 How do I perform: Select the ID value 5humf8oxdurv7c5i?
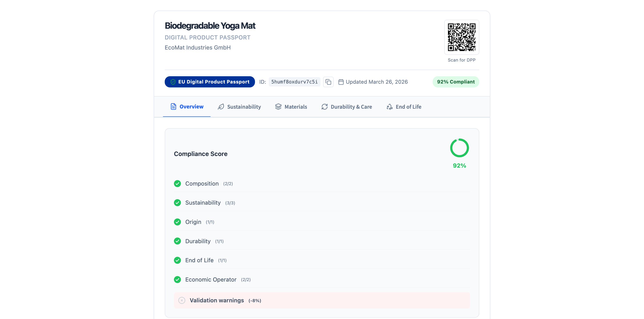[x=294, y=82]
